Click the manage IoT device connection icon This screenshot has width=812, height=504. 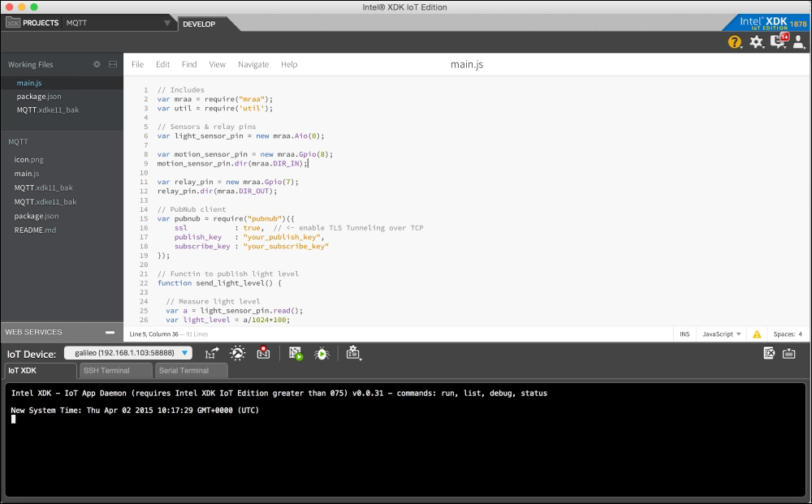coord(212,353)
